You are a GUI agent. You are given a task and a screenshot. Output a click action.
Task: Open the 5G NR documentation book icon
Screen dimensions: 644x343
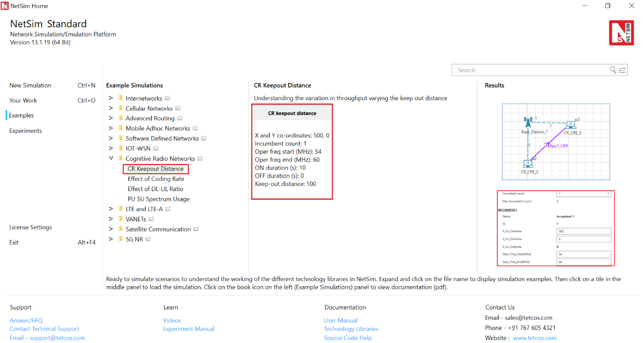tap(148, 240)
